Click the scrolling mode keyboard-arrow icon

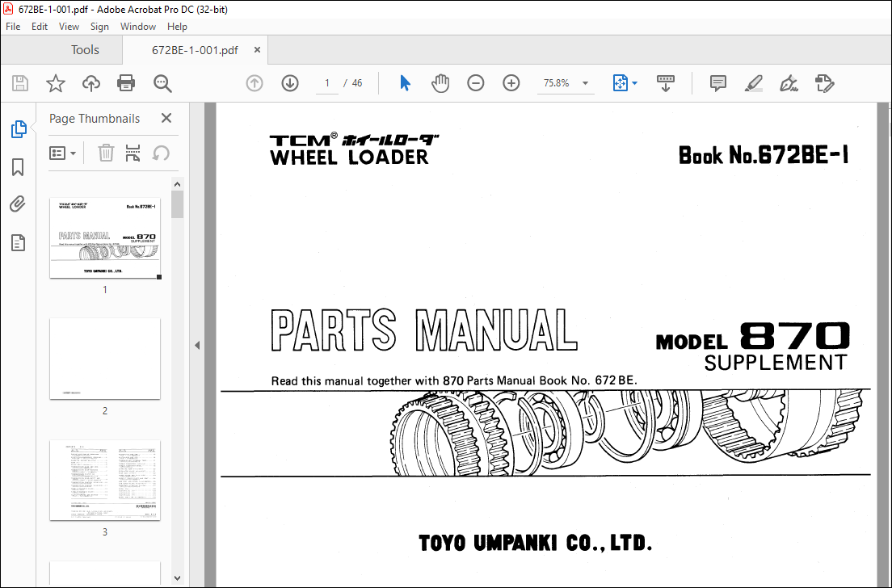pos(666,83)
